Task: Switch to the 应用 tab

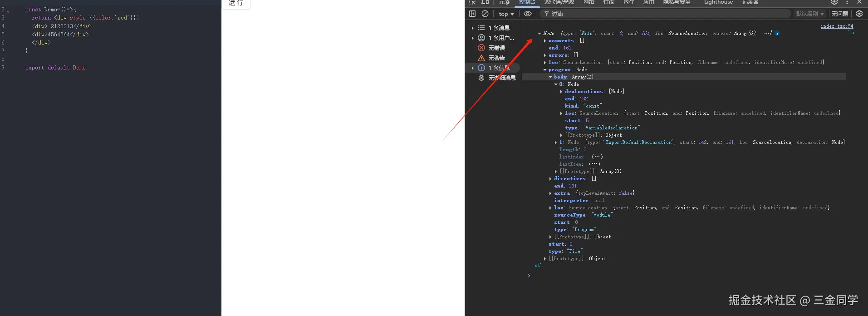Action: [x=649, y=2]
